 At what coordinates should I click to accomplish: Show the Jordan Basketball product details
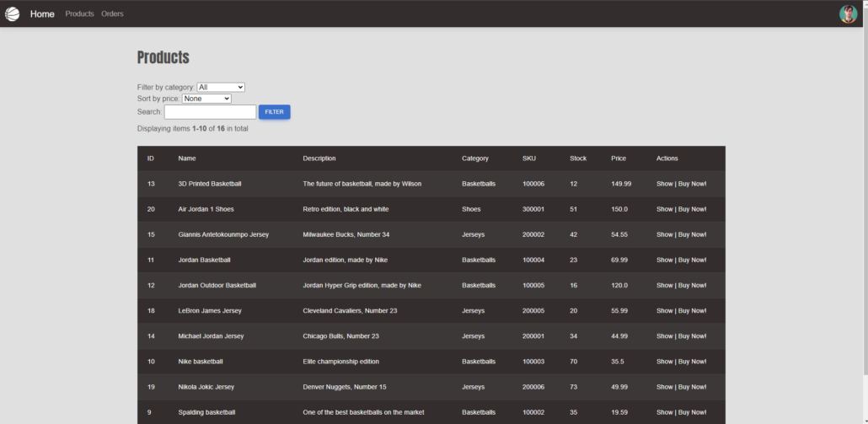pos(664,260)
